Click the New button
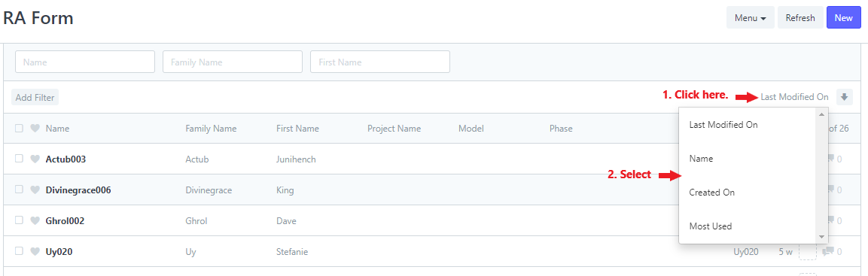868x276 pixels. coord(844,18)
